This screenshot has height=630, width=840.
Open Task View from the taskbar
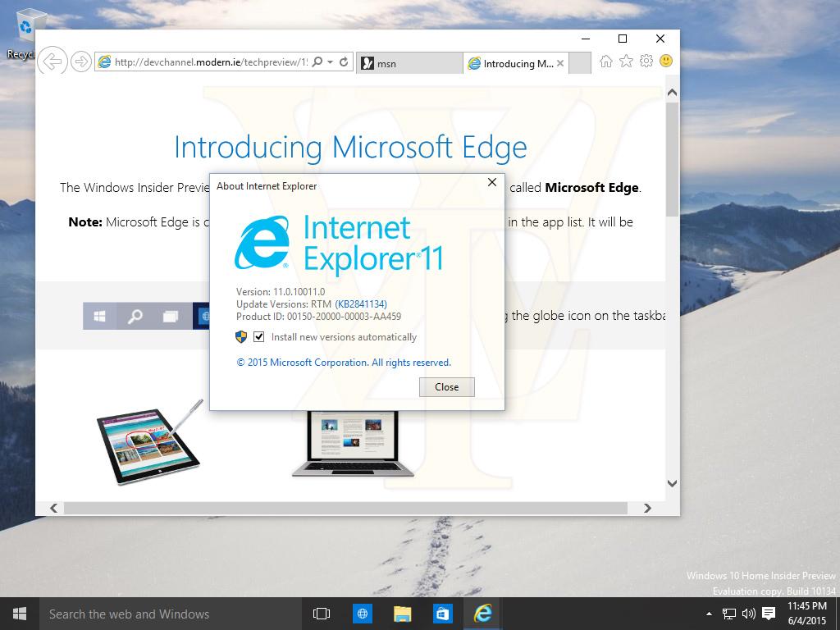click(322, 614)
